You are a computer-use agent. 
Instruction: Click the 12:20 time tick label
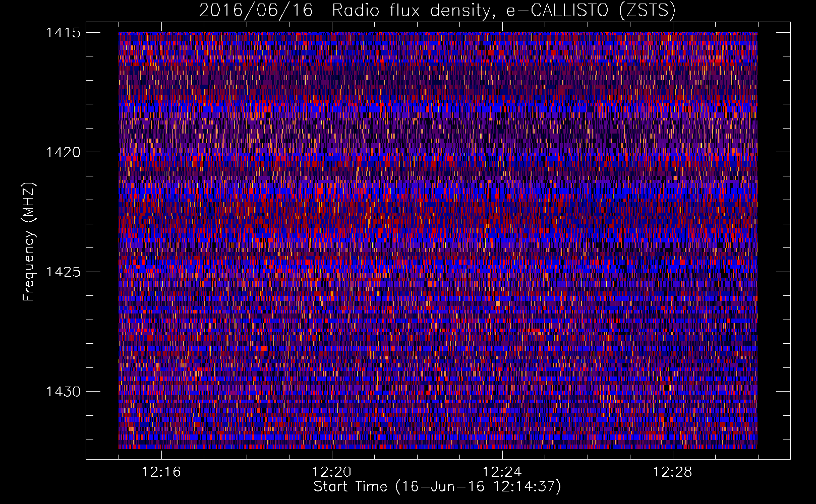pos(332,472)
